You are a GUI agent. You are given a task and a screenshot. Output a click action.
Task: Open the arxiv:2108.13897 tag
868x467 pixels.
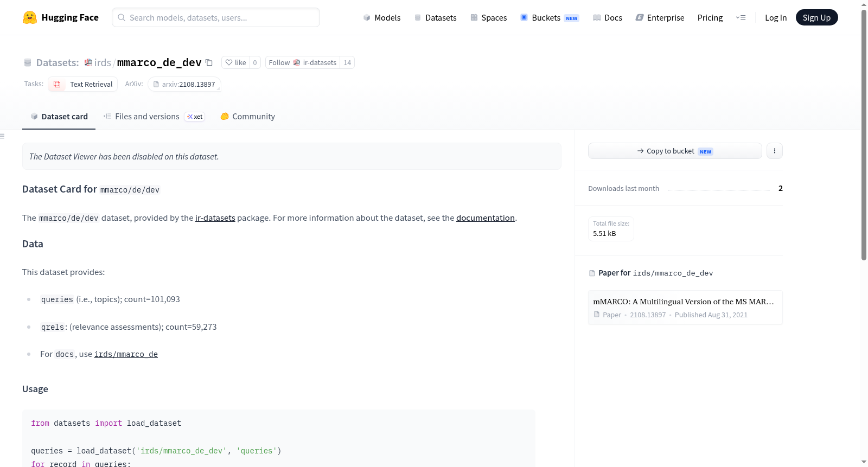pyautogui.click(x=184, y=84)
